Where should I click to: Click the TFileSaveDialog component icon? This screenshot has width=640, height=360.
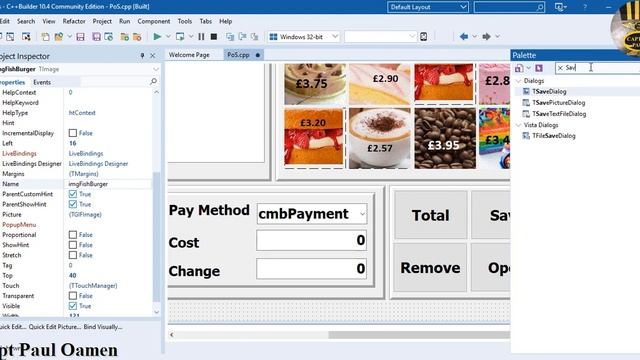point(526,136)
